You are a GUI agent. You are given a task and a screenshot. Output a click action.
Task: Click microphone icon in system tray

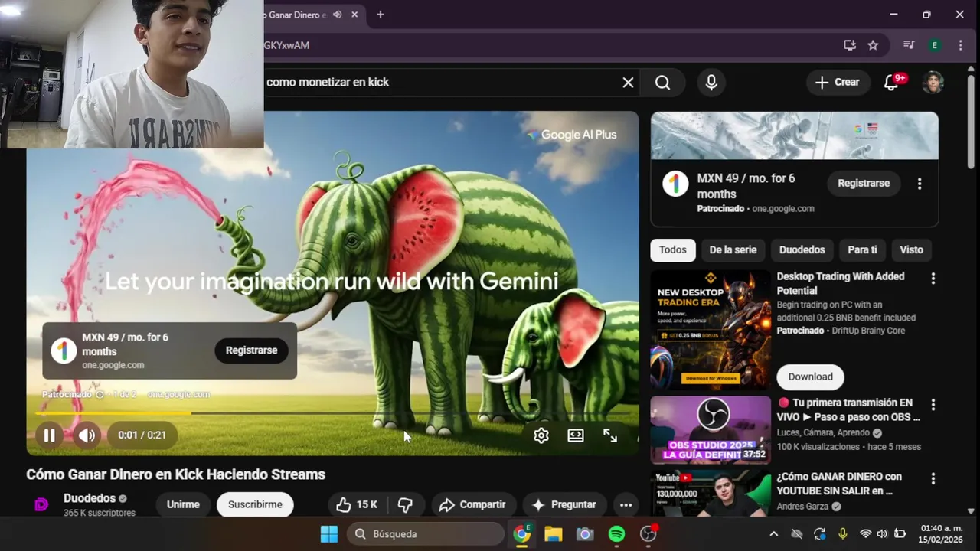[843, 534]
